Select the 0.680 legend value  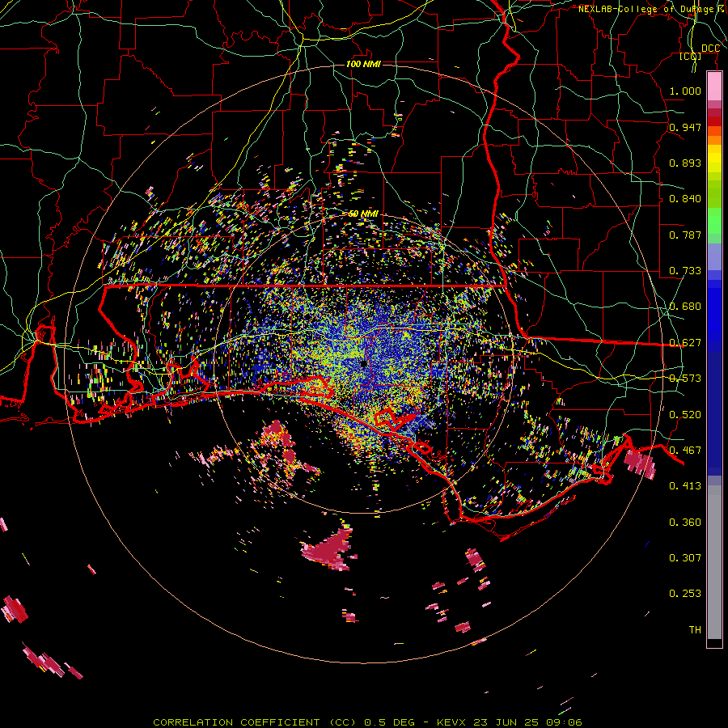685,307
